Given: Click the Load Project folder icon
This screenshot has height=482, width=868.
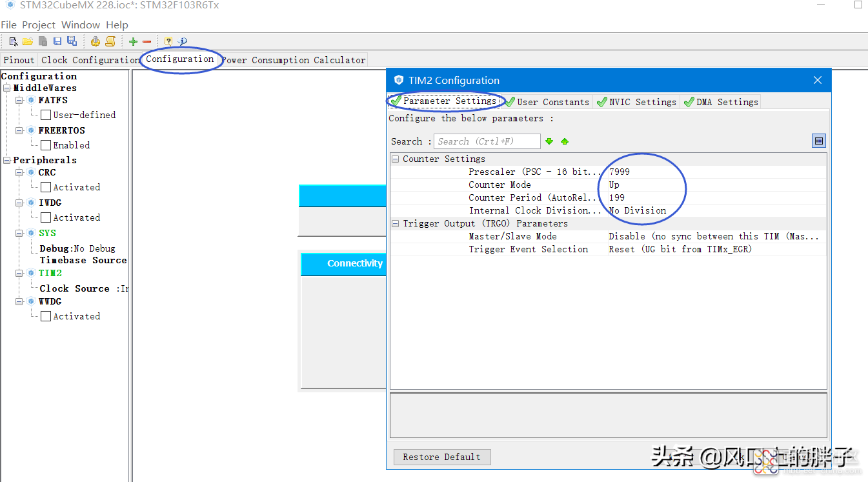Looking at the screenshot, I should click(28, 41).
